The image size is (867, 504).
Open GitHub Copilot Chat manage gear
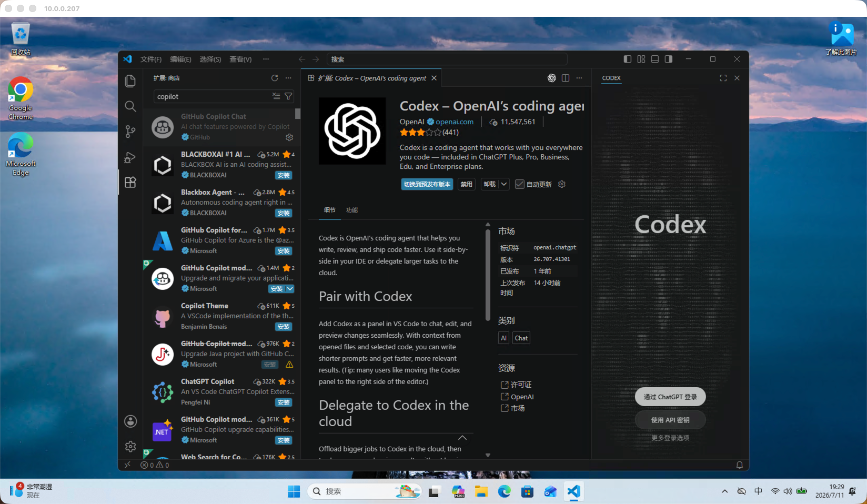tap(289, 137)
